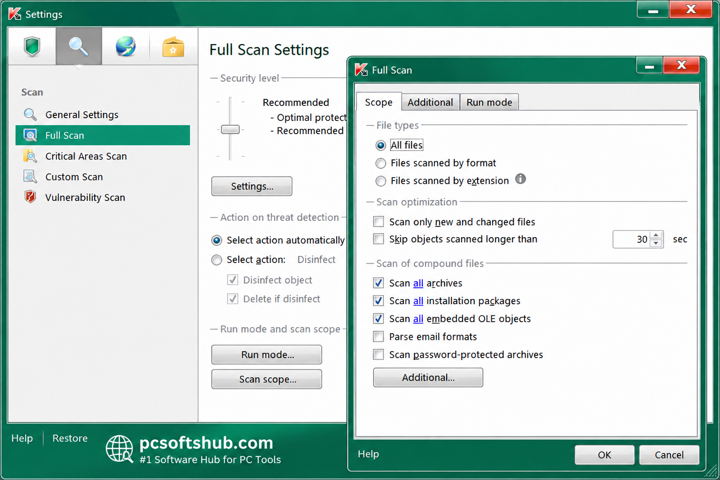This screenshot has width=720, height=480.
Task: Click the Settings... button
Action: (x=252, y=186)
